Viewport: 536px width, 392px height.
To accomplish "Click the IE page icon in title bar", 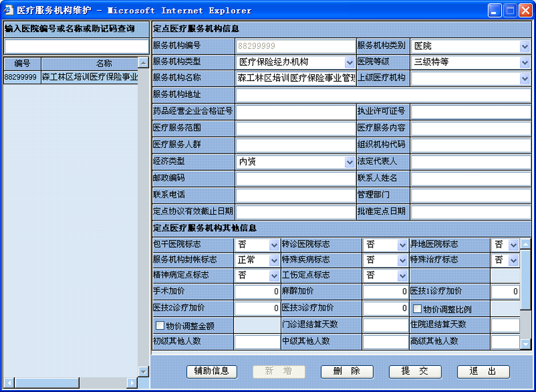I will pos(8,10).
